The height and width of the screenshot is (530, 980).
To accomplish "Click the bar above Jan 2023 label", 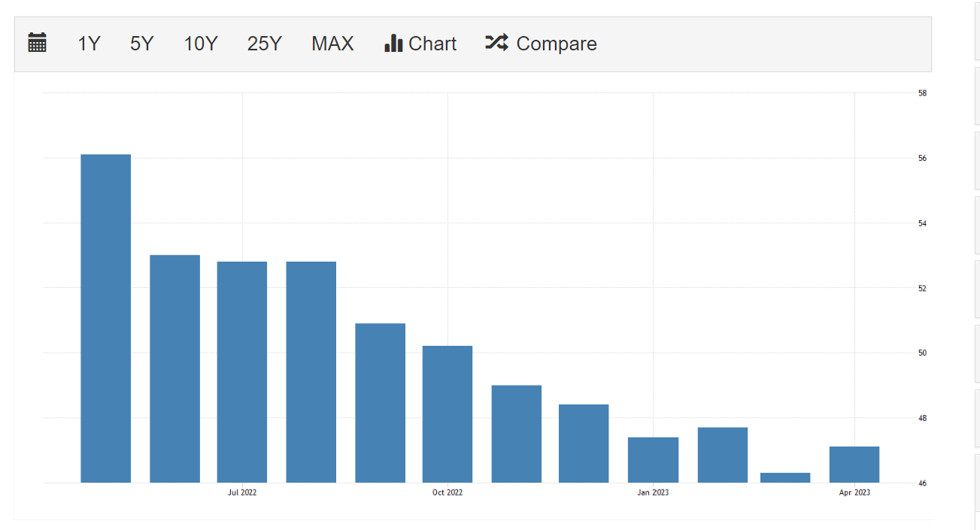I will (653, 460).
